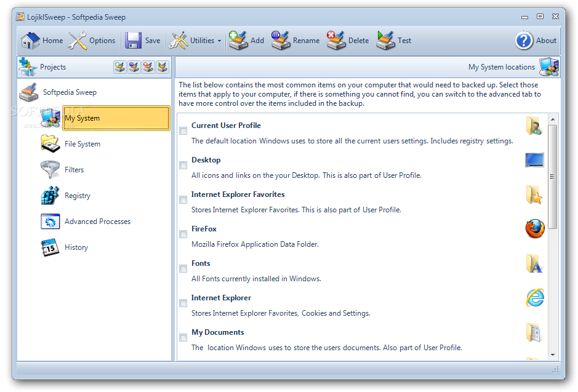Click the Home house icon
The image size is (578, 392).
pos(30,41)
